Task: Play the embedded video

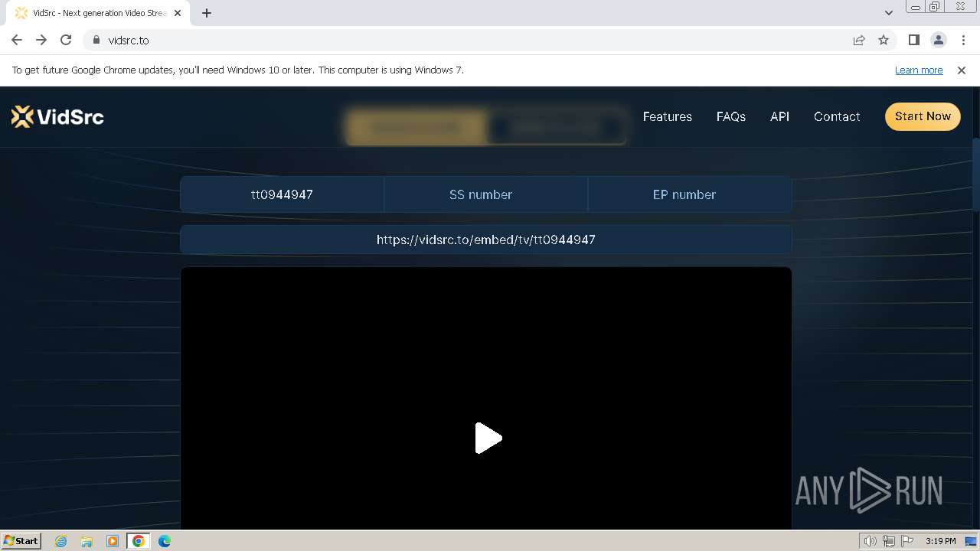Action: 488,439
